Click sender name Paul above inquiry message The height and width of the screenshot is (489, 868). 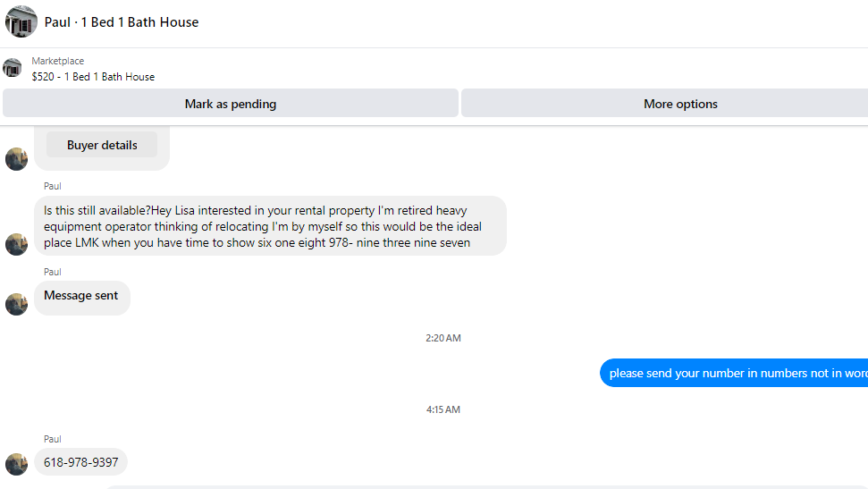tap(52, 186)
